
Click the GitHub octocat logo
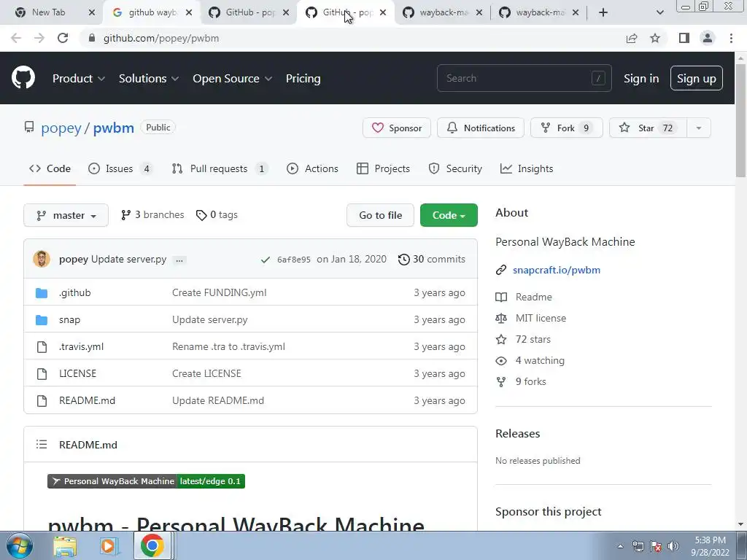[x=23, y=78]
